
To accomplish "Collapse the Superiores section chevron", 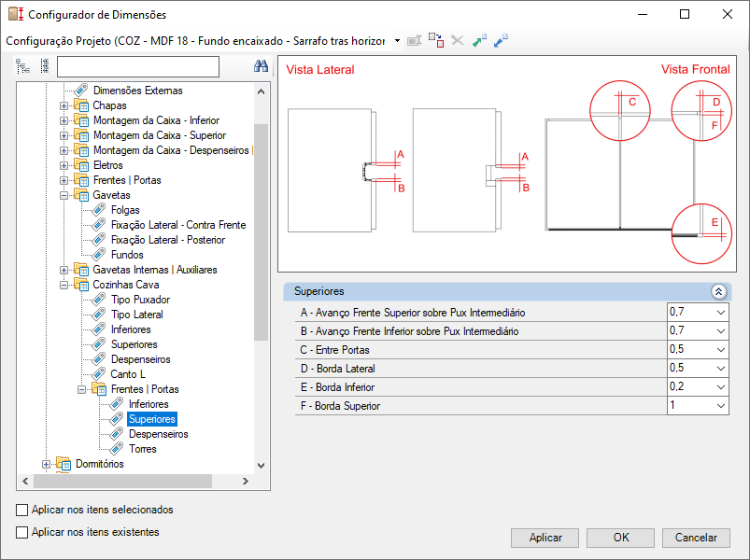I will pyautogui.click(x=717, y=291).
